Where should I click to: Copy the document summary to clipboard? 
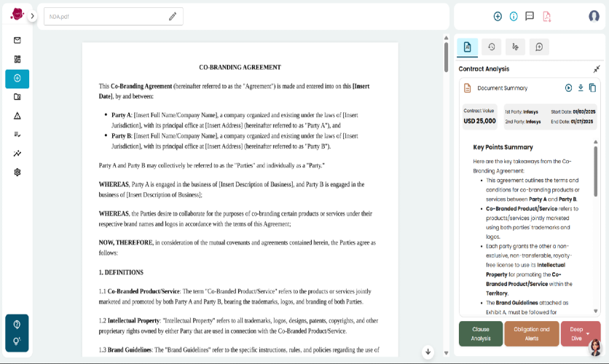coord(592,87)
